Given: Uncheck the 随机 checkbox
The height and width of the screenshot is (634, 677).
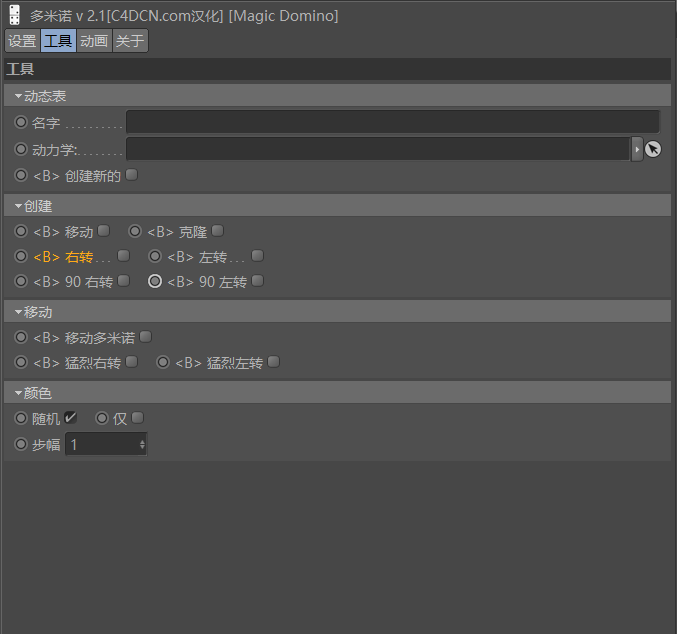Looking at the screenshot, I should point(70,418).
